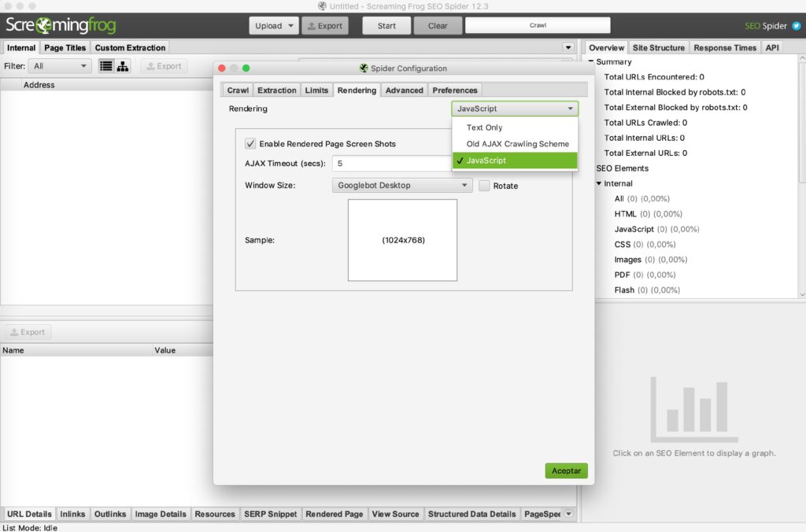Screen dimensions: 806x532
Task: Click the Clear button
Action: click(438, 26)
